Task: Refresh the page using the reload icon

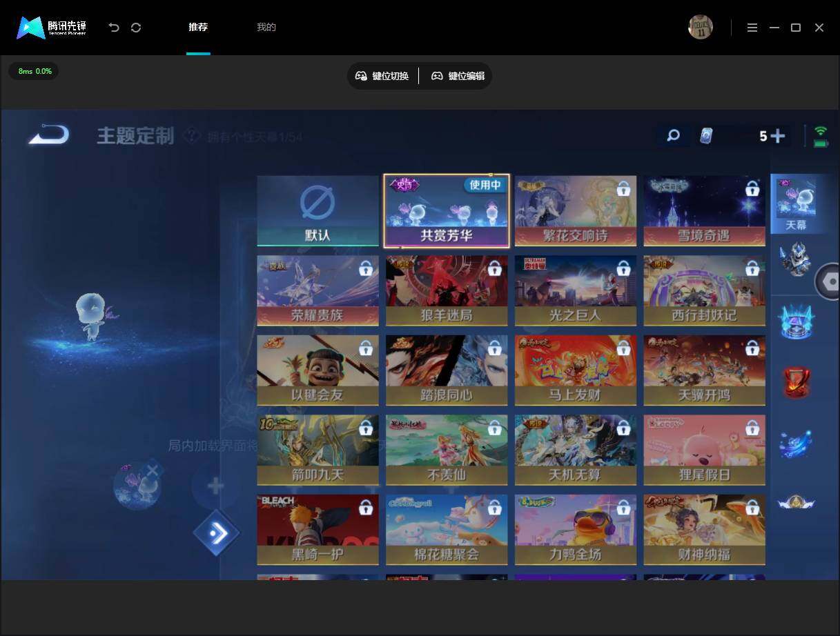Action: [x=136, y=28]
